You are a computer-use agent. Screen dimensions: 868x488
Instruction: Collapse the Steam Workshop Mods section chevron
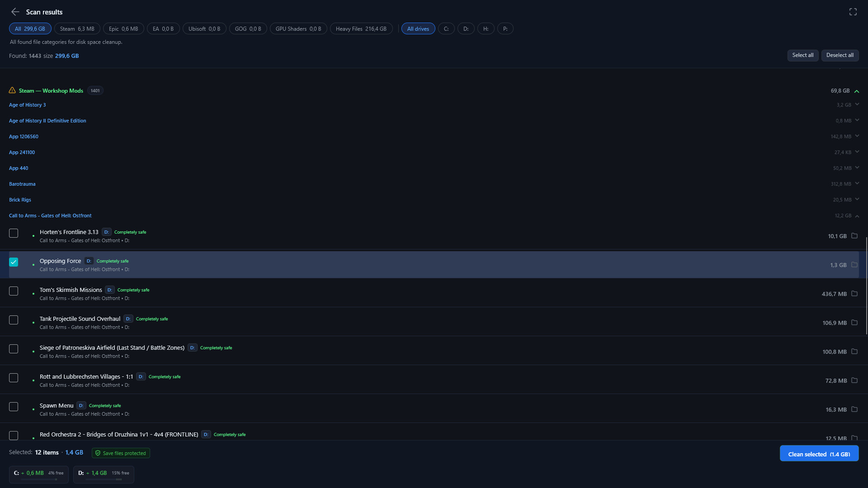pos(857,91)
